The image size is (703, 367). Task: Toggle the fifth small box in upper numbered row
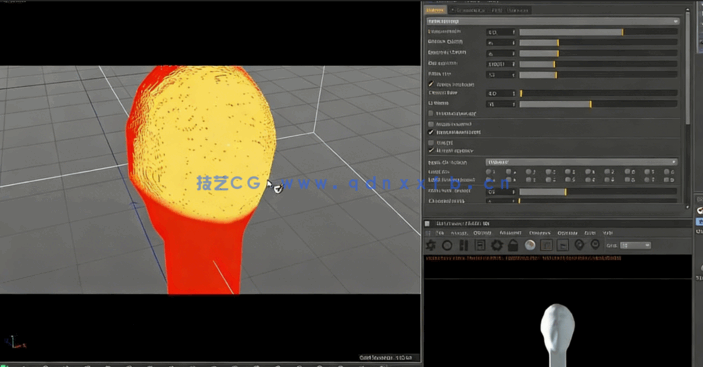(568, 172)
